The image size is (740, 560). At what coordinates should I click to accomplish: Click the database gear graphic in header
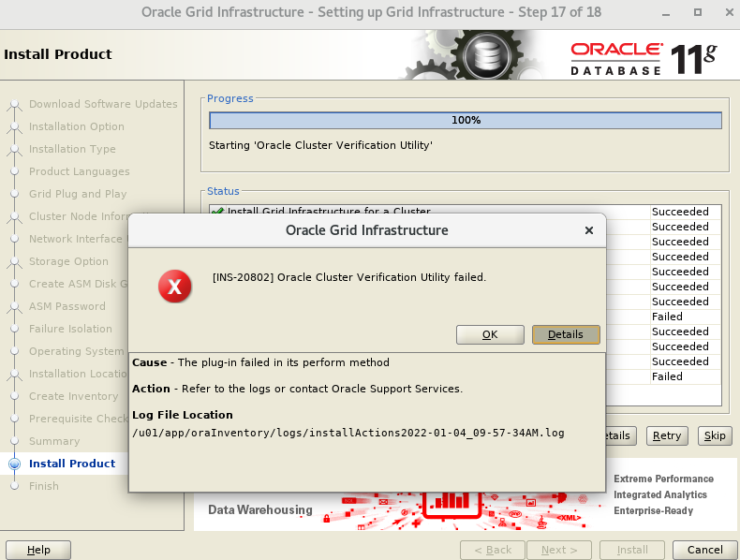coord(485,56)
